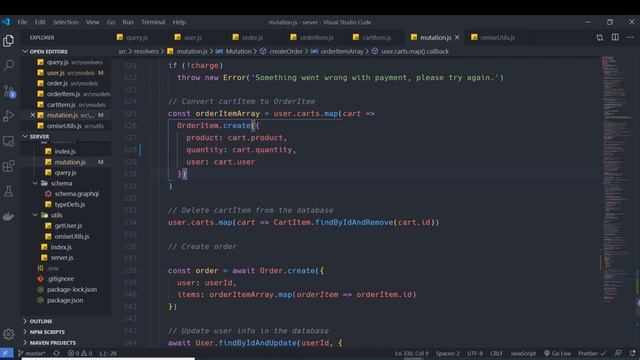The height and width of the screenshot is (360, 640).
Task: Open the Extensions view
Action: pos(9,166)
